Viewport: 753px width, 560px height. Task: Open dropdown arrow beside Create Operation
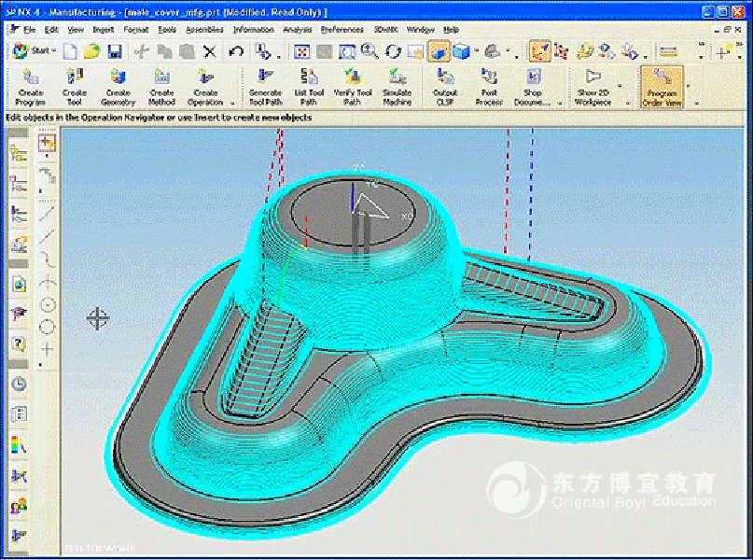pos(232,104)
